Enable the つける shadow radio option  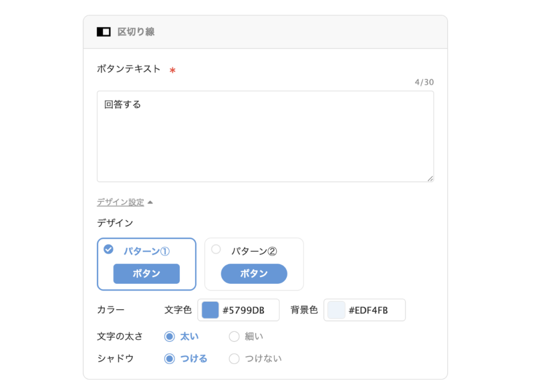point(169,358)
